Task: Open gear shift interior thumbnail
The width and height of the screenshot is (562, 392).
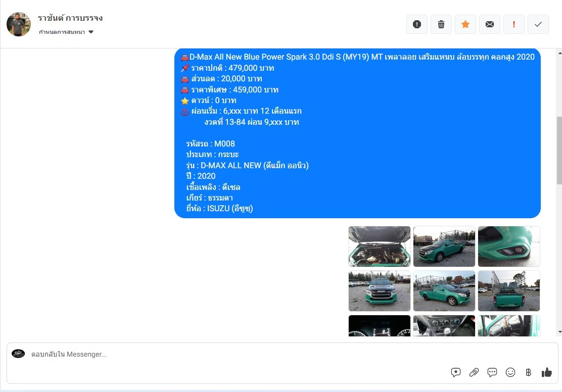Action: click(444, 326)
